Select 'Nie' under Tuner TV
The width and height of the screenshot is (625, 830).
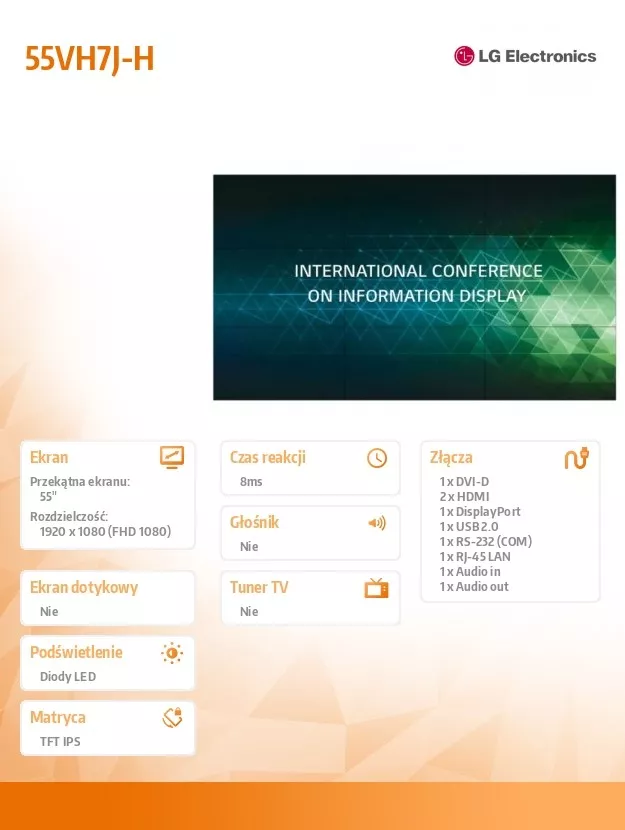(249, 611)
